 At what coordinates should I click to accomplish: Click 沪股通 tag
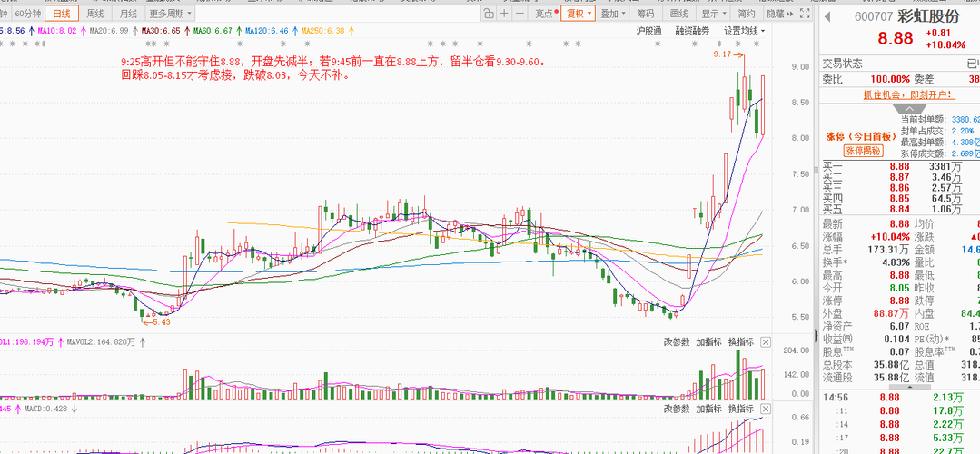648,31
